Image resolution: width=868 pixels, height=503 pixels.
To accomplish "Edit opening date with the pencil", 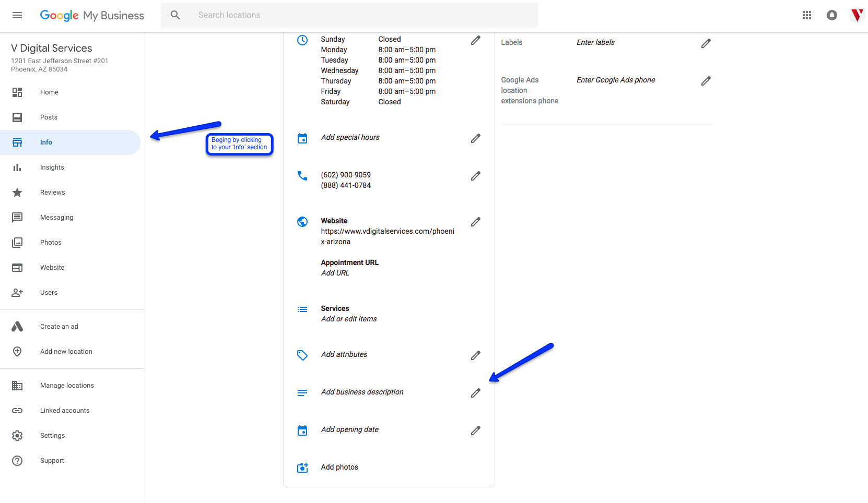I will [x=476, y=430].
